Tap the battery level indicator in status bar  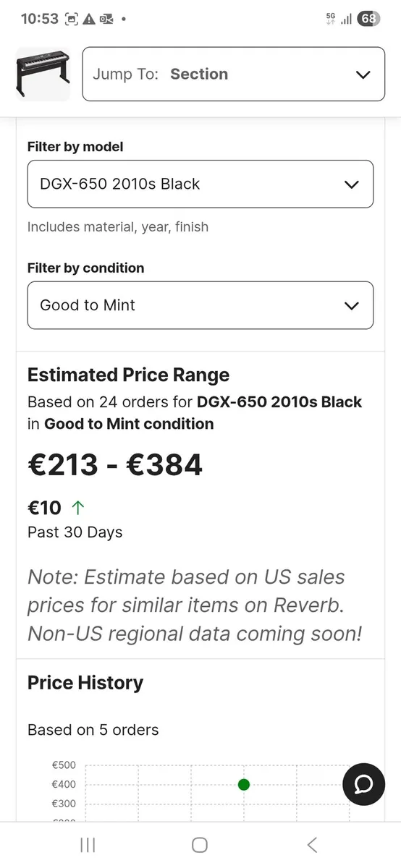[368, 19]
